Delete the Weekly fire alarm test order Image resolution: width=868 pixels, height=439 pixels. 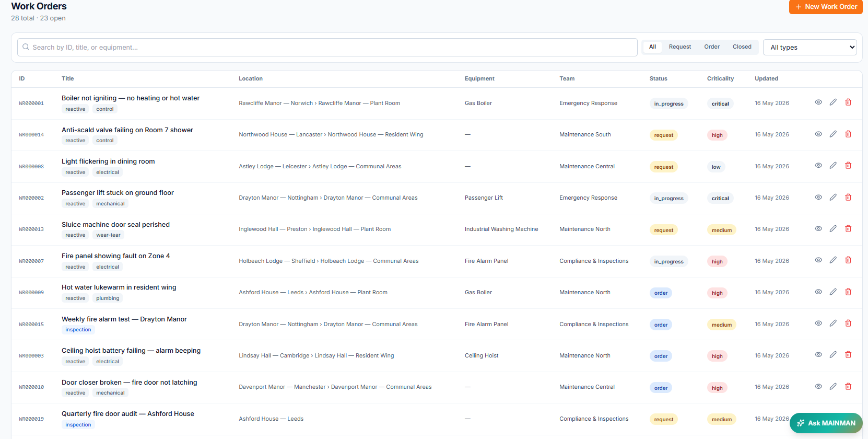[848, 324]
